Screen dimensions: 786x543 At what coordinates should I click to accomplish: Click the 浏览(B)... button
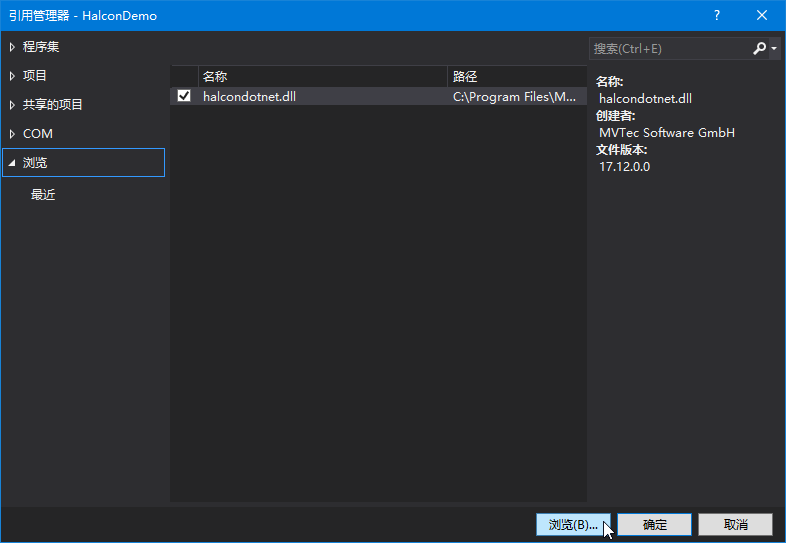point(573,524)
